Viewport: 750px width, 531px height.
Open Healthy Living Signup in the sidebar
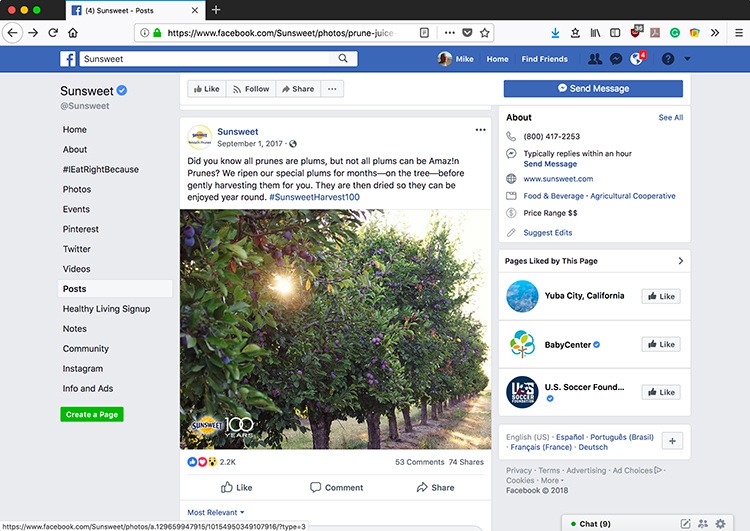point(106,309)
